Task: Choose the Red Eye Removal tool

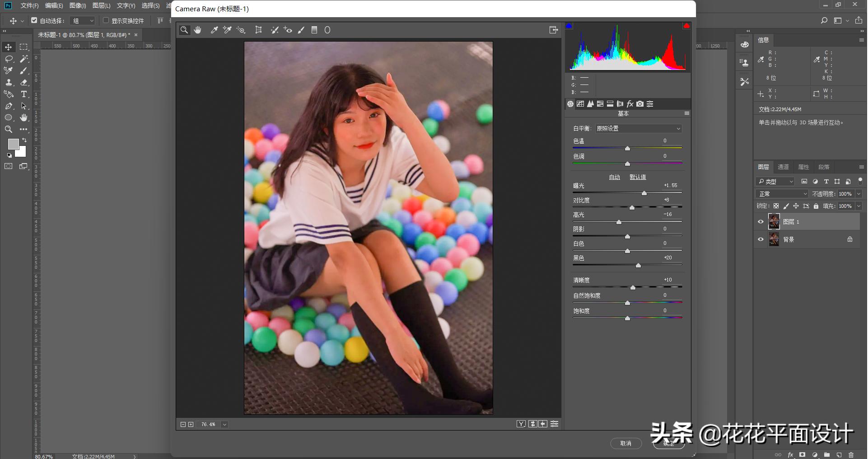Action: pos(288,30)
